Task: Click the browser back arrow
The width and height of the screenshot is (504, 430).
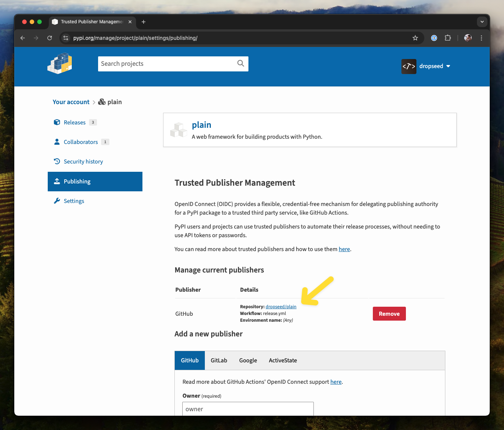Action: 23,38
